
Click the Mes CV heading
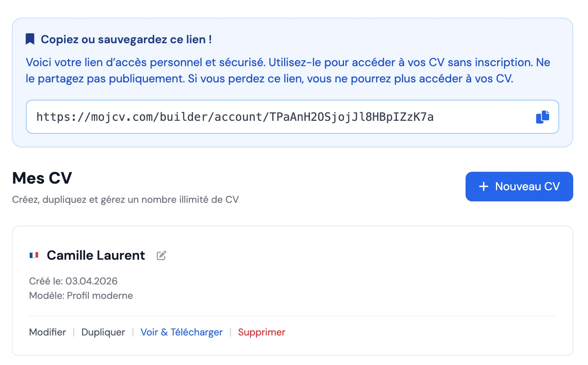coord(42,178)
